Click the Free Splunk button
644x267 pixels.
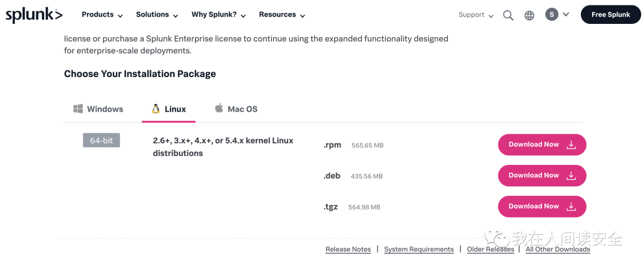611,15
